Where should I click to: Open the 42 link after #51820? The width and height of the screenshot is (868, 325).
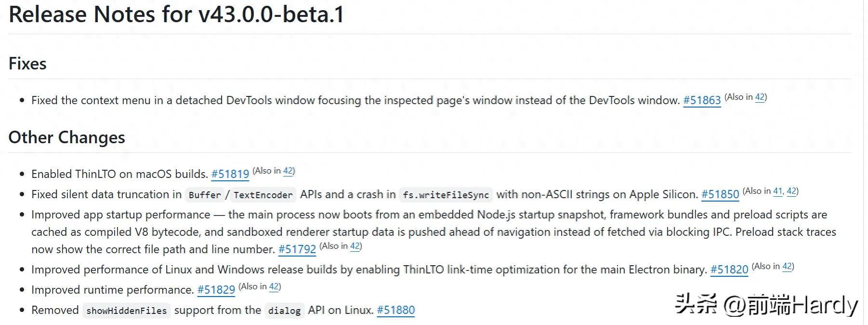tap(787, 266)
